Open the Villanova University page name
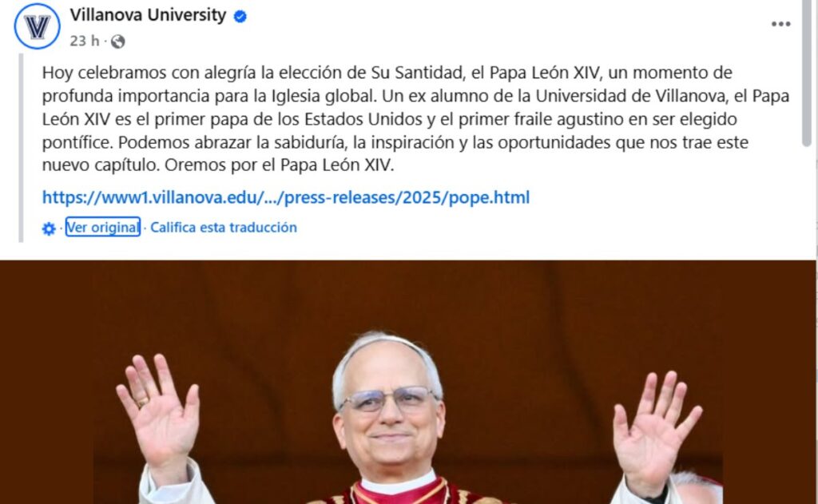Screen dimensions: 818x504 148,15
